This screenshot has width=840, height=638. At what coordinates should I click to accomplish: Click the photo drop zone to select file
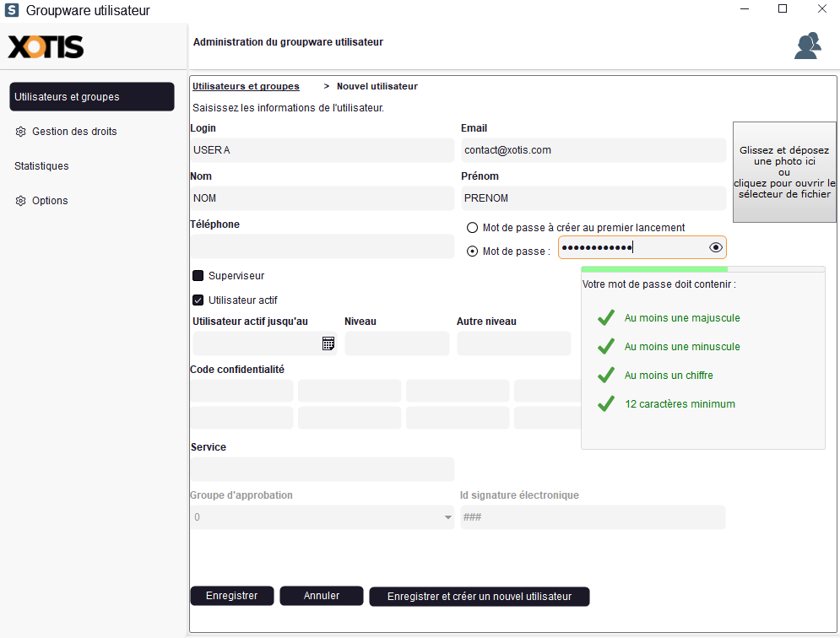click(784, 172)
